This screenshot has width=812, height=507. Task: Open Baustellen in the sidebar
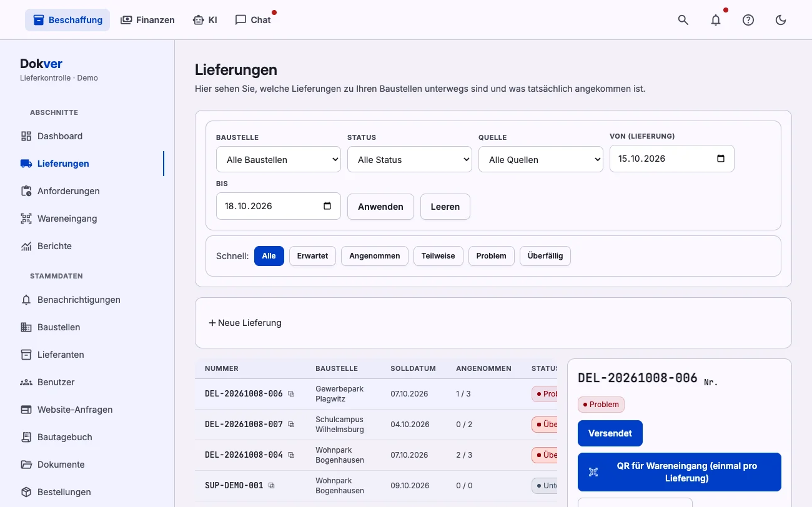87,327
